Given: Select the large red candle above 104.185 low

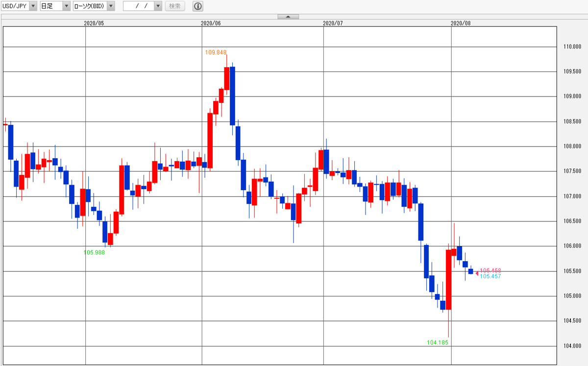Looking at the screenshot, I should (448, 279).
